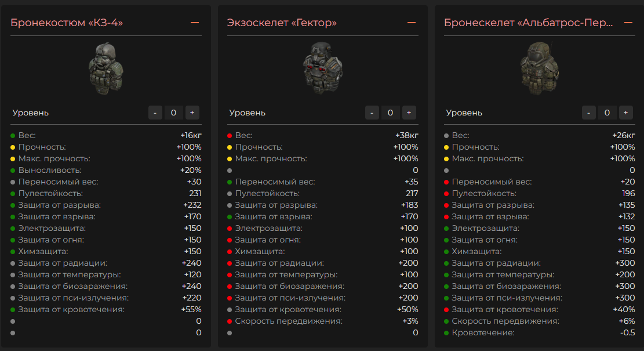Open the Бронекостюм «КЗ-4» title
This screenshot has height=351, width=644.
click(x=67, y=23)
